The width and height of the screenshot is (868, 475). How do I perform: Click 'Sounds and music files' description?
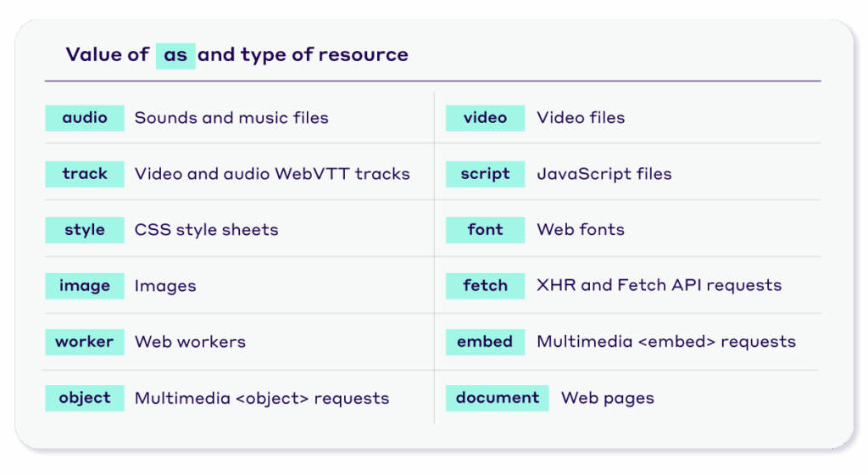tap(231, 118)
